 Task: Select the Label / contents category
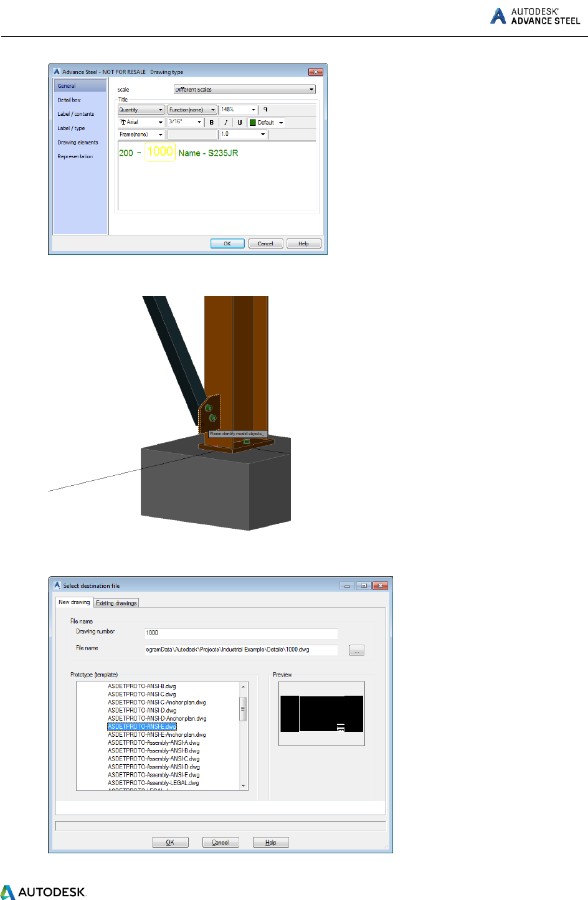click(x=76, y=114)
